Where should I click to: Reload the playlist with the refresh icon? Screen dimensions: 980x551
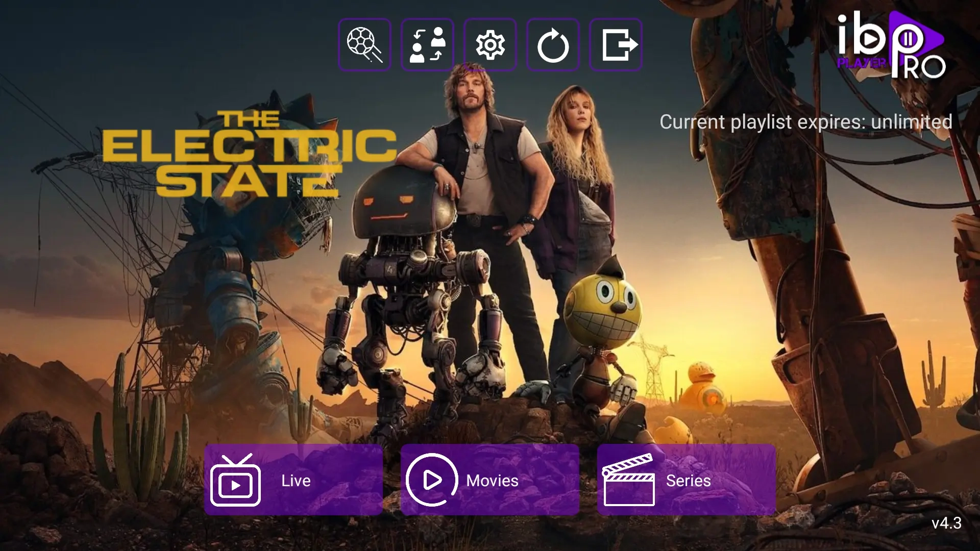(553, 44)
